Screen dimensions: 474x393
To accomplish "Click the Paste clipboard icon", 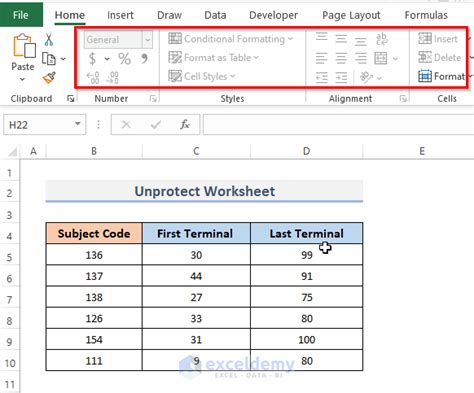I will click(x=24, y=45).
